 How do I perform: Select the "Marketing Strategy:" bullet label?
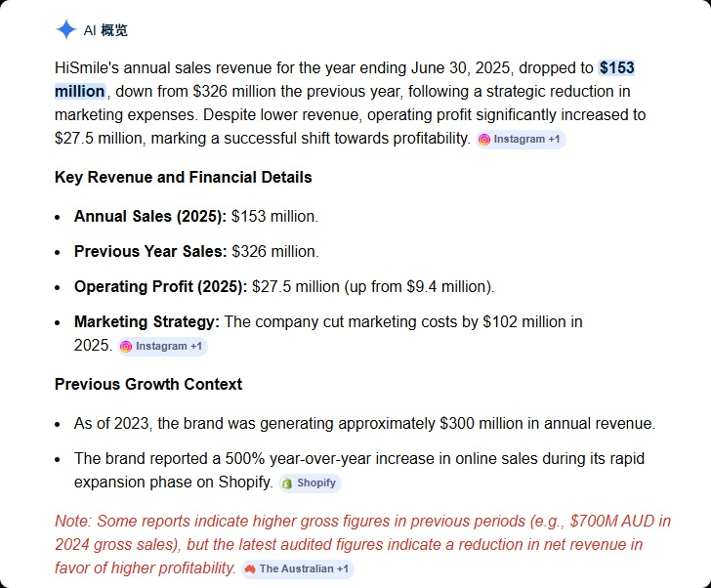[147, 321]
